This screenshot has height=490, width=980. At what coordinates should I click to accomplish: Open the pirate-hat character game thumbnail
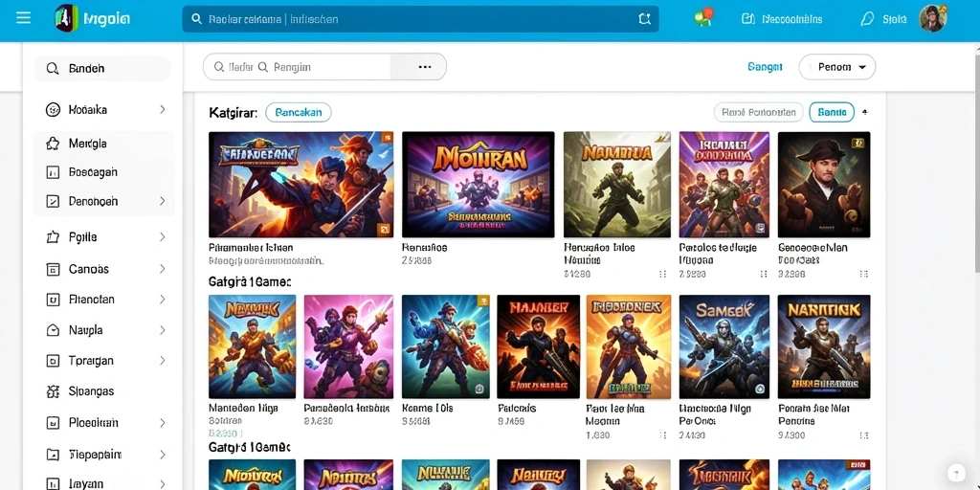(x=824, y=185)
